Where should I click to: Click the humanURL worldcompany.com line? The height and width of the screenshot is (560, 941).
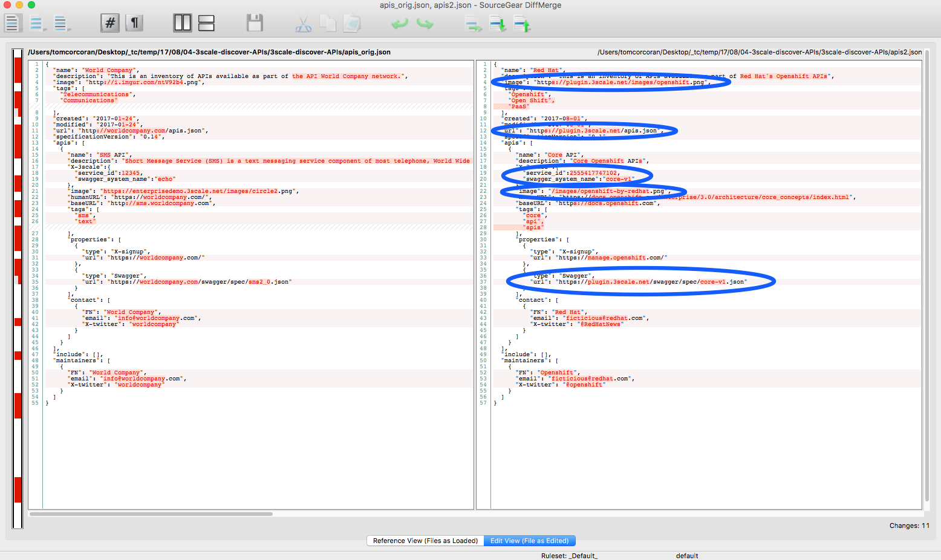click(x=140, y=197)
